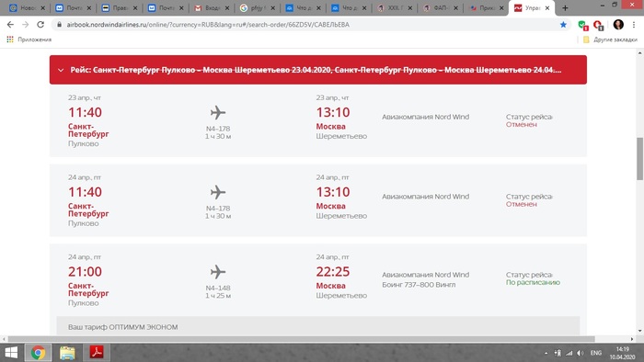Open the Adobe Acrobat taskbar icon
644x362 pixels.
pos(97,353)
